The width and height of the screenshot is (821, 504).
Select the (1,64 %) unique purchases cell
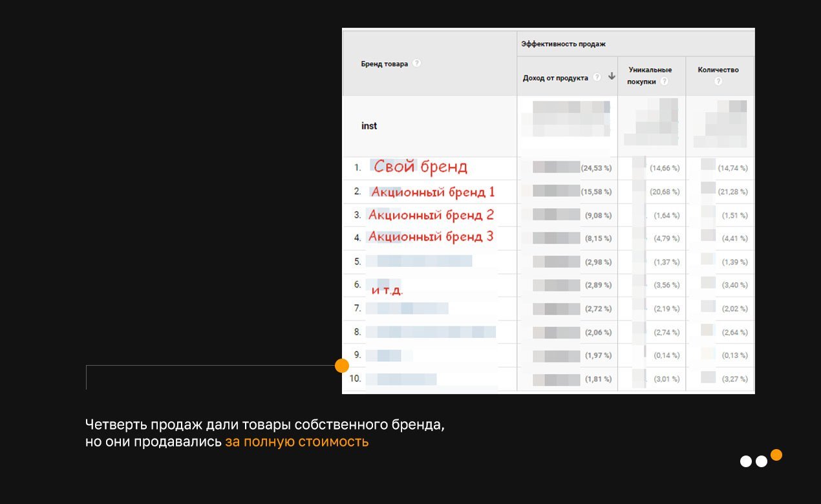(x=666, y=215)
